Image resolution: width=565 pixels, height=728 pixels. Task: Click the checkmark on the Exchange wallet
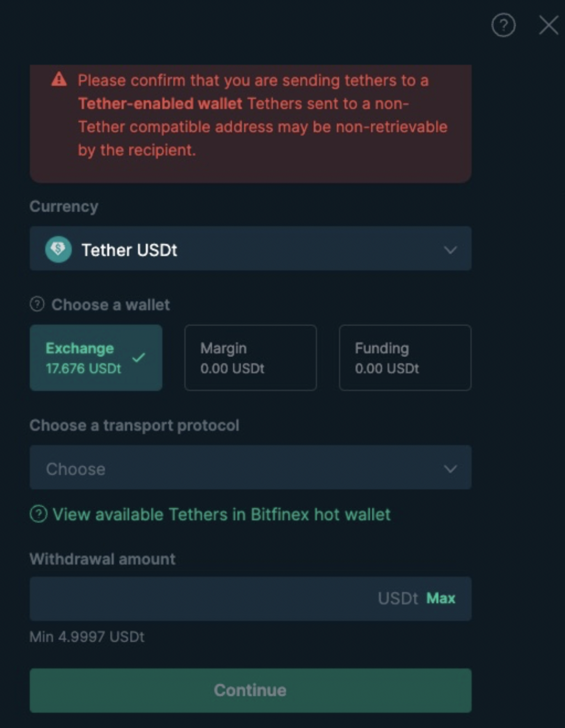138,357
